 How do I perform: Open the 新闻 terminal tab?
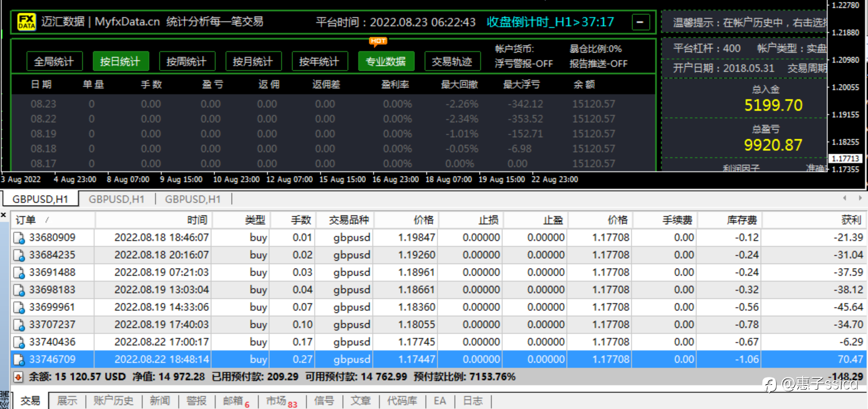point(160,401)
